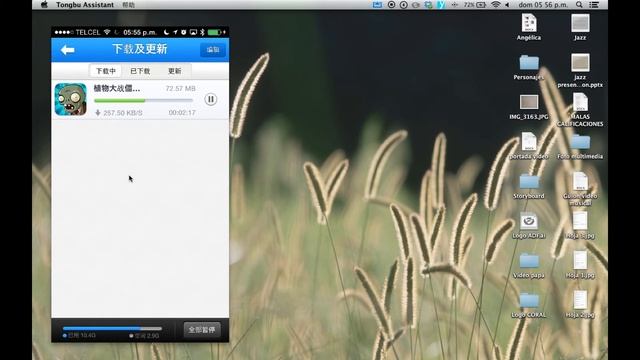Click the phone's Bluetooth status icon
The height and width of the screenshot is (360, 640).
[x=202, y=32]
